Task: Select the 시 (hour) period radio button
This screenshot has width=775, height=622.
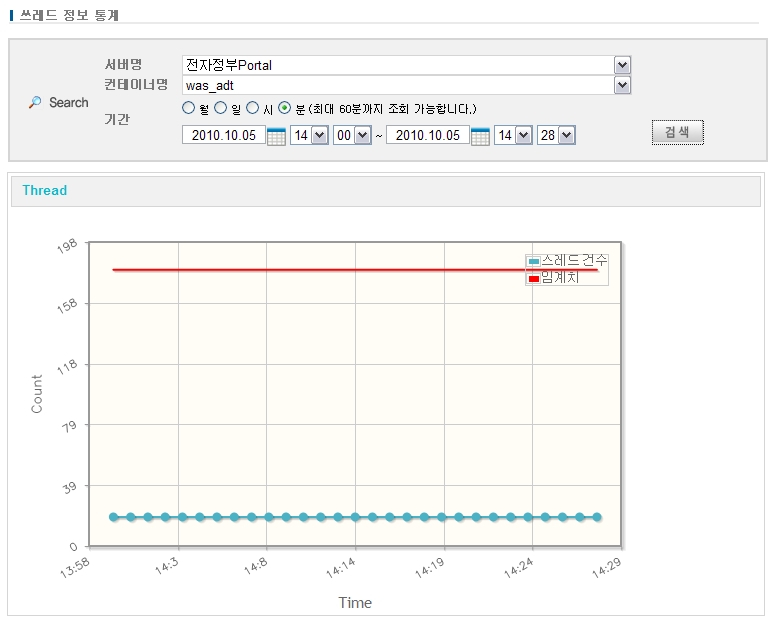Action: (x=253, y=108)
